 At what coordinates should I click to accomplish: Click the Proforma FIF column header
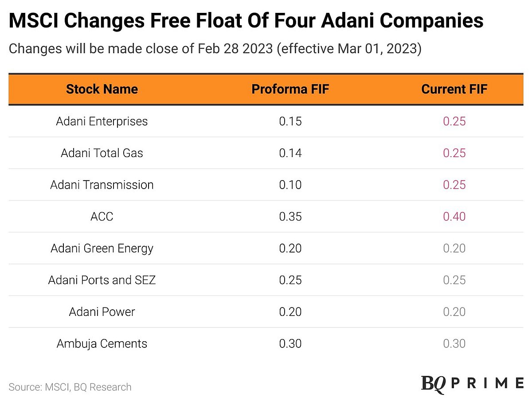pyautogui.click(x=290, y=89)
